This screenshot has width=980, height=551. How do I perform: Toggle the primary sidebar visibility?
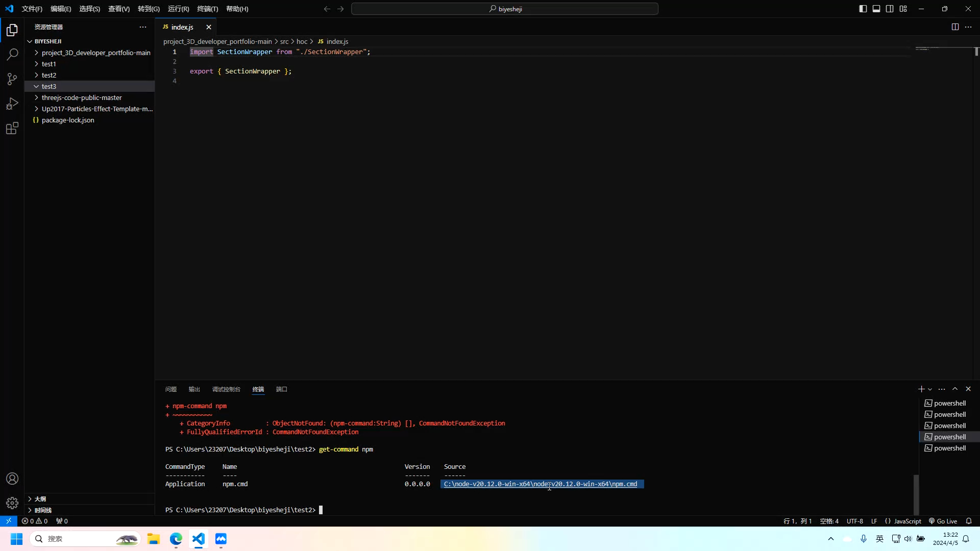click(x=863, y=9)
